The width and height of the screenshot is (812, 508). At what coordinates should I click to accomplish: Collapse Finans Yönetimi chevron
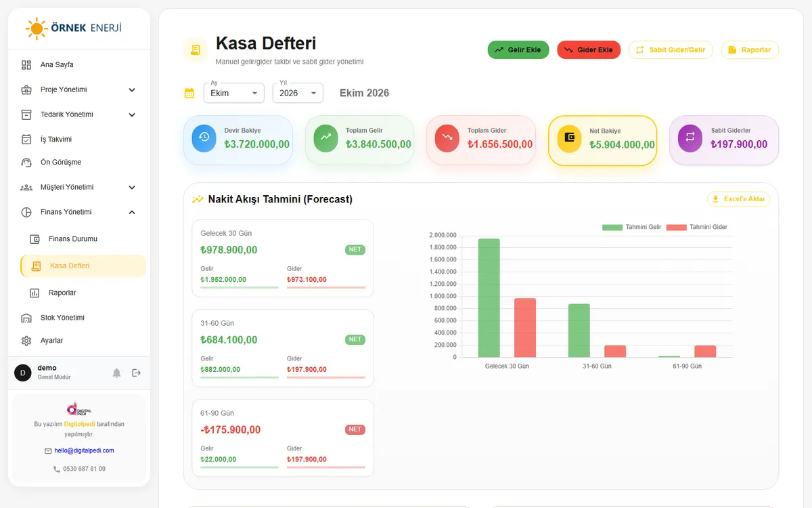[x=132, y=212]
